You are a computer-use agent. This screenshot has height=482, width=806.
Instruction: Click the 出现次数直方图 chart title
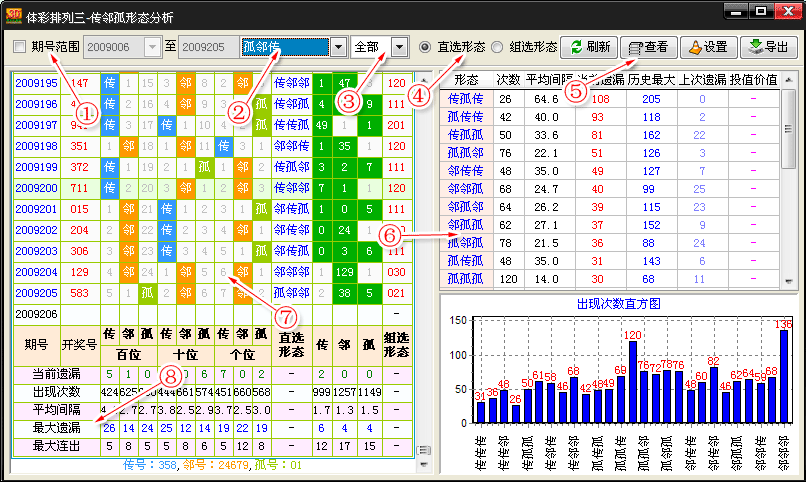pyautogui.click(x=618, y=304)
